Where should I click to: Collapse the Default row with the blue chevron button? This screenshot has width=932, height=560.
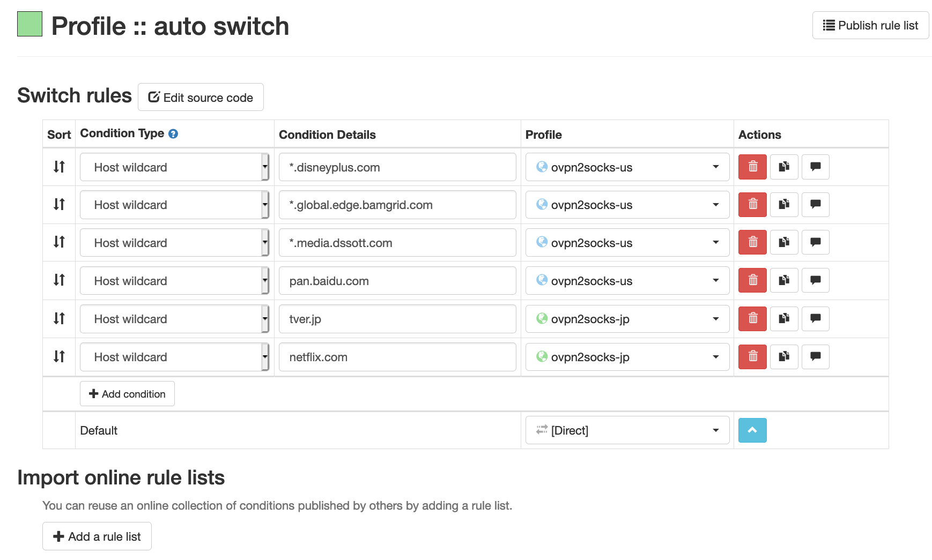click(752, 430)
